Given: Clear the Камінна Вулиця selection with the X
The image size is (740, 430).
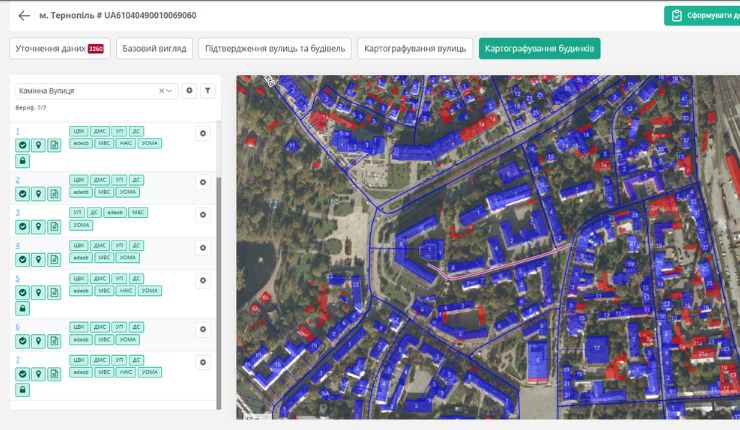Looking at the screenshot, I should pyautogui.click(x=161, y=91).
